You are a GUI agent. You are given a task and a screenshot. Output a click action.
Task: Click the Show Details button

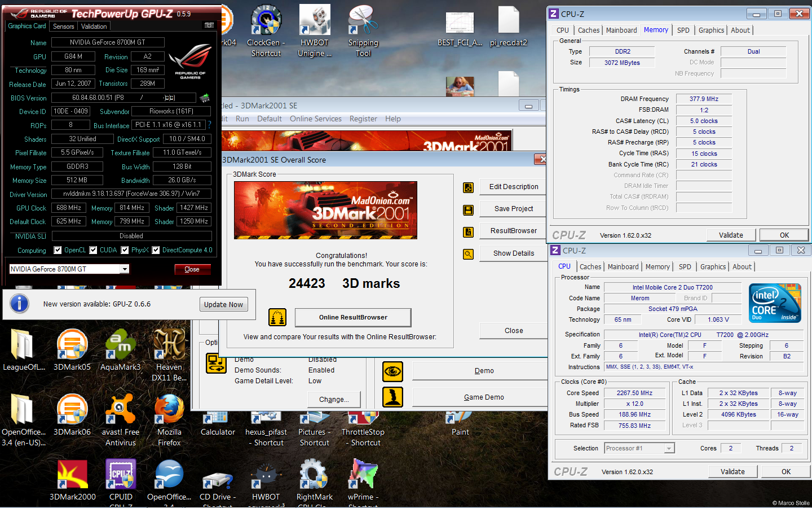point(514,253)
